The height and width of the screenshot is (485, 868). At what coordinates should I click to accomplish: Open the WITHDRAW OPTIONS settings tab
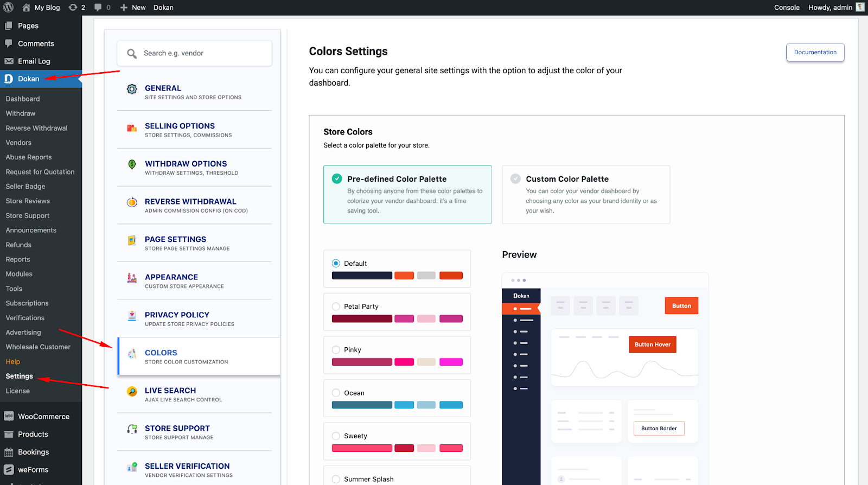(194, 168)
